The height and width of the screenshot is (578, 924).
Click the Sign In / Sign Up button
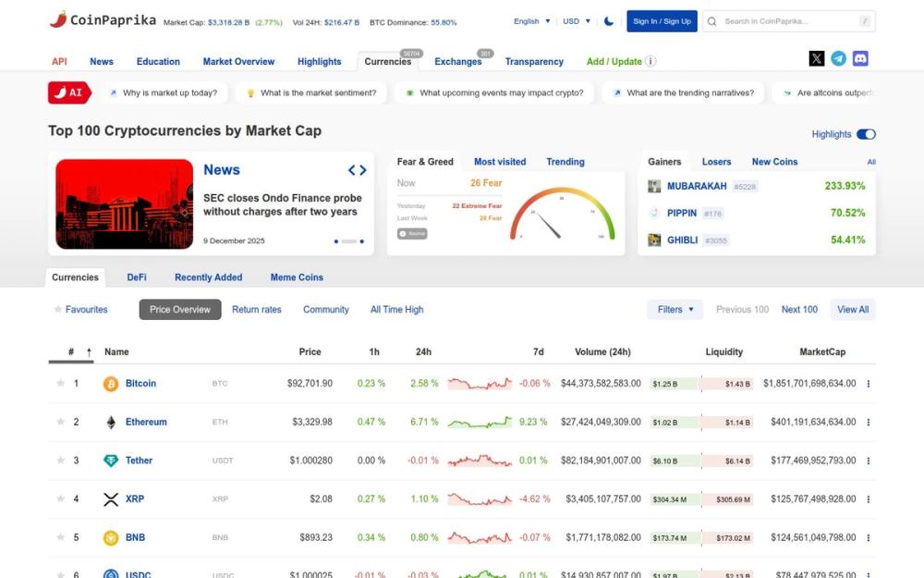(662, 21)
